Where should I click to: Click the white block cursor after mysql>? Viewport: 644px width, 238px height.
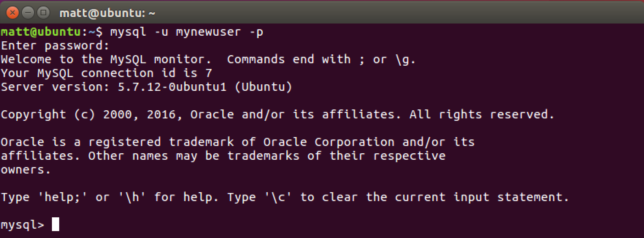point(56,224)
